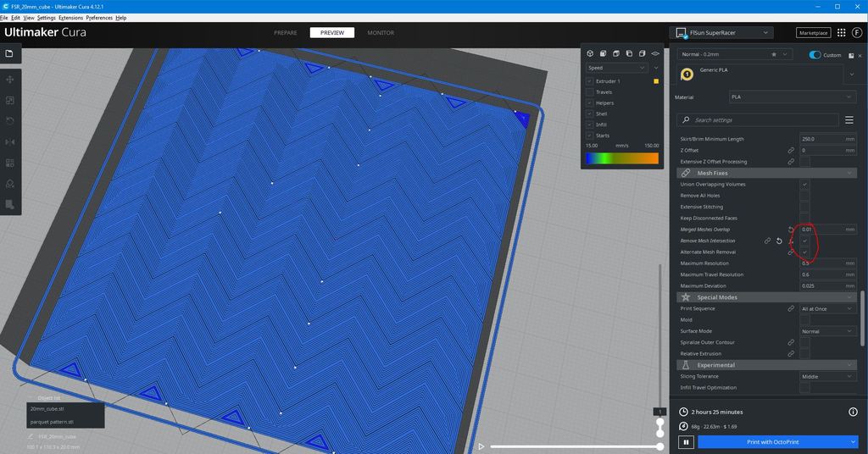Viewport: 868px width, 454px height.
Task: Click the floating settings panel icon
Action: pyautogui.click(x=851, y=55)
